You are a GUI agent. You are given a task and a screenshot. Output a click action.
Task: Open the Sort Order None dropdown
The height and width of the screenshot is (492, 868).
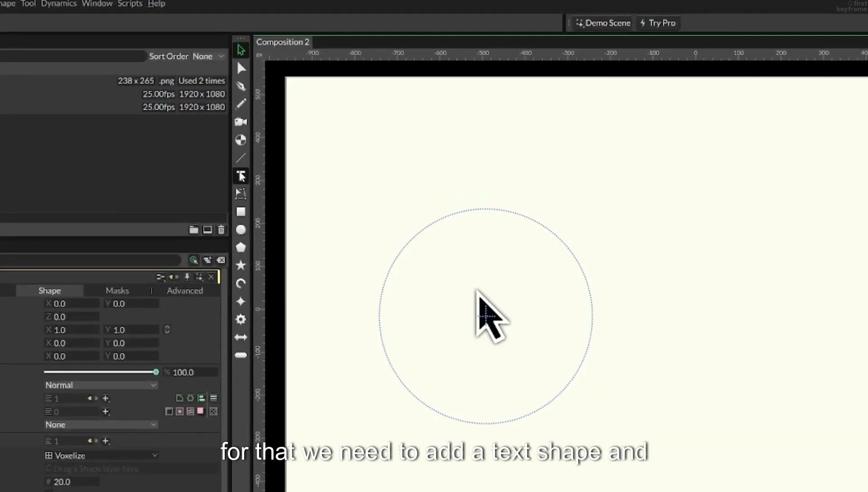(187, 57)
